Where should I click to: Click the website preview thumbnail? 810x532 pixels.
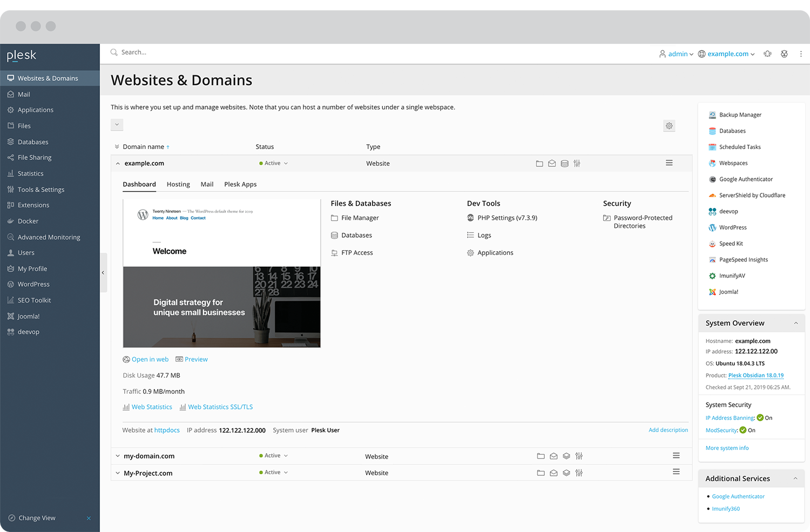tap(221, 274)
